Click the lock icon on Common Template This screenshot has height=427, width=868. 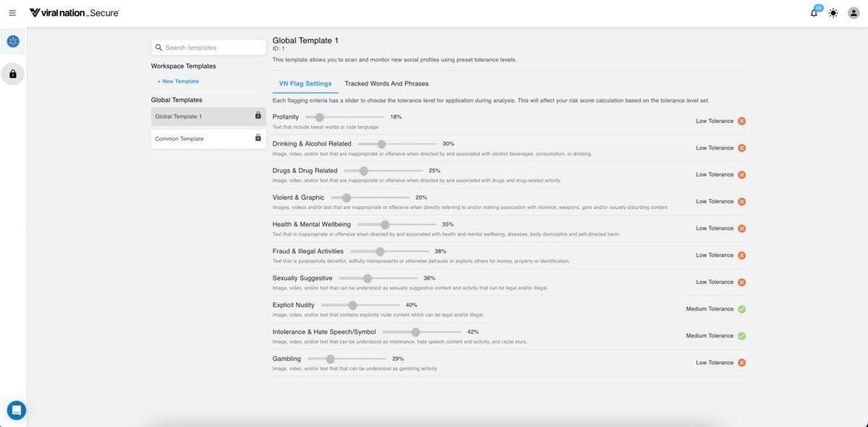pos(258,136)
